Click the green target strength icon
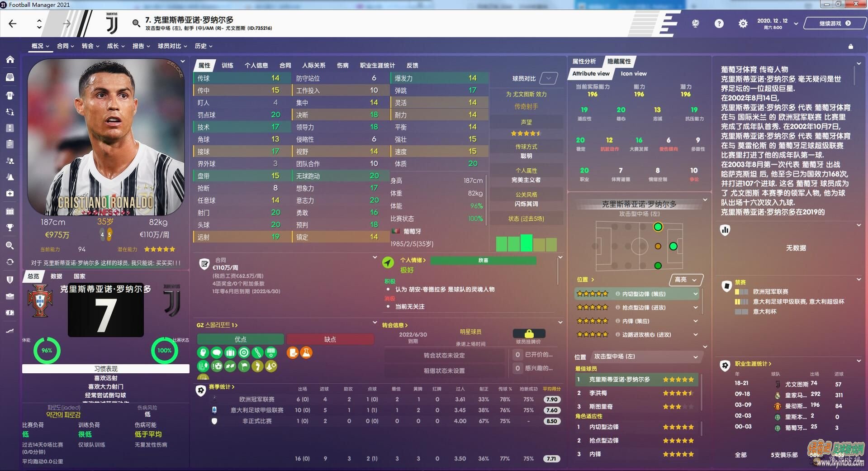 tap(244, 352)
